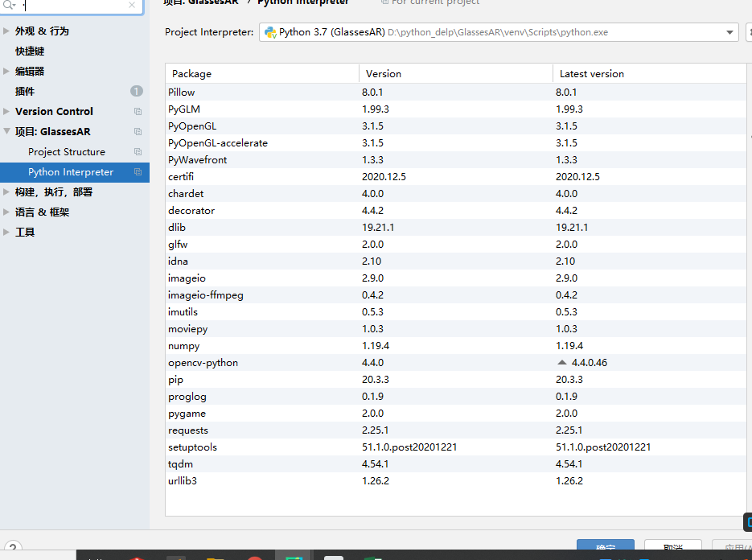Sort the table by the Version column
752x560 pixels.
point(456,73)
